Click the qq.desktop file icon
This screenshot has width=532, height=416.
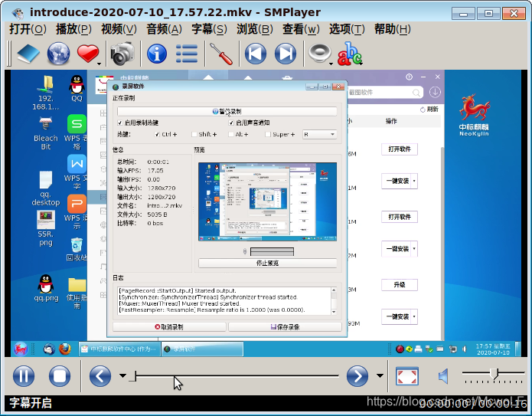45,188
